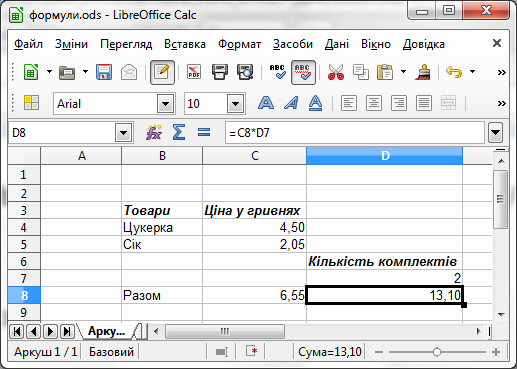
Task: Send document as e-mail icon
Action: [129, 72]
